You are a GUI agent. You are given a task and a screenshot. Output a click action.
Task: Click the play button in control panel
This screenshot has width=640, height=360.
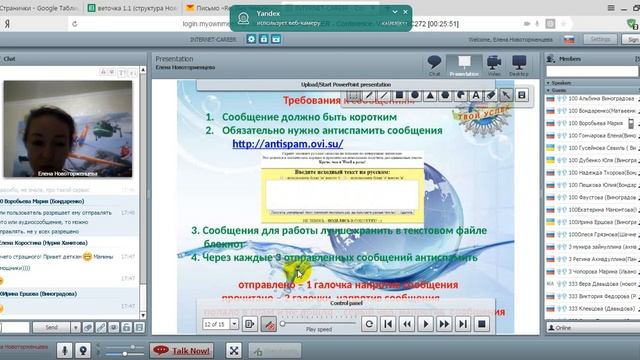tap(426, 324)
